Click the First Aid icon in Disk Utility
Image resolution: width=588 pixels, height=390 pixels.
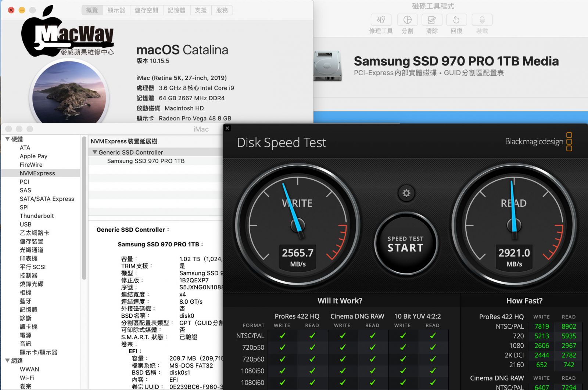click(x=381, y=19)
